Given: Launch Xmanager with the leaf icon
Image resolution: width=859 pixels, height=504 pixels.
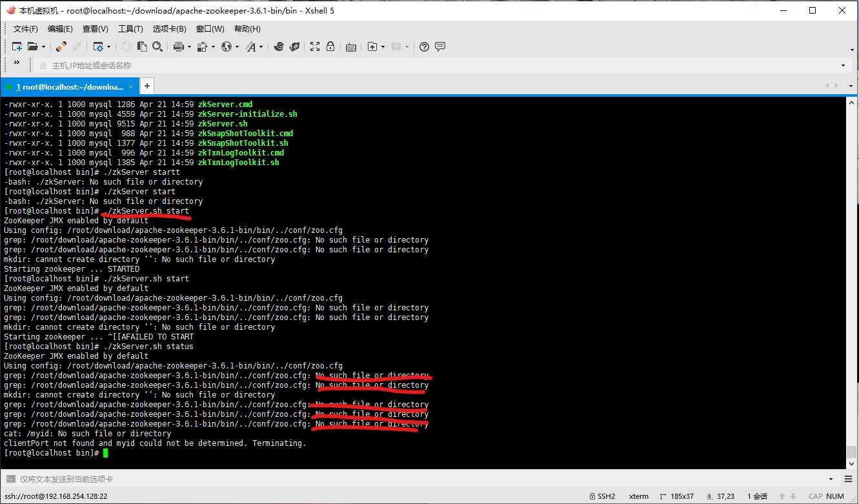Looking at the screenshot, I should 294,46.
